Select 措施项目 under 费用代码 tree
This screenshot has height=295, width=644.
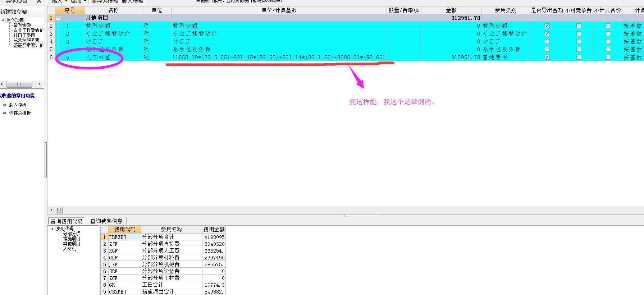[72, 239]
